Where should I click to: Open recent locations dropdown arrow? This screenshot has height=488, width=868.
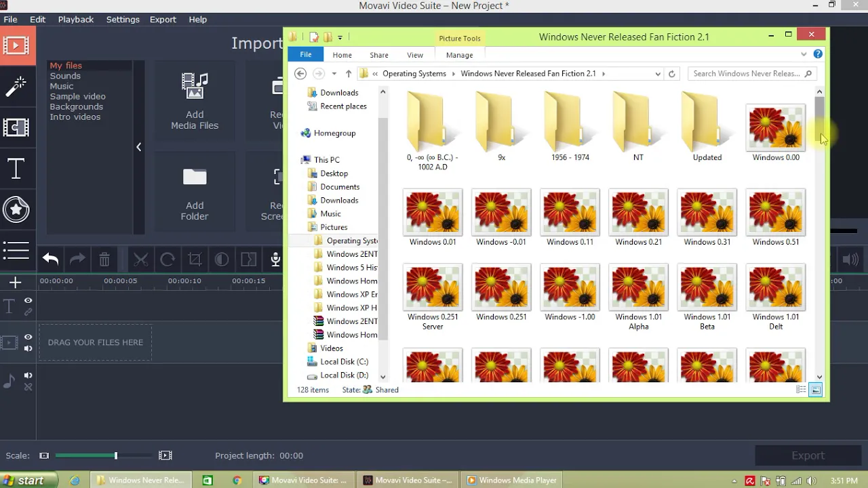click(334, 73)
